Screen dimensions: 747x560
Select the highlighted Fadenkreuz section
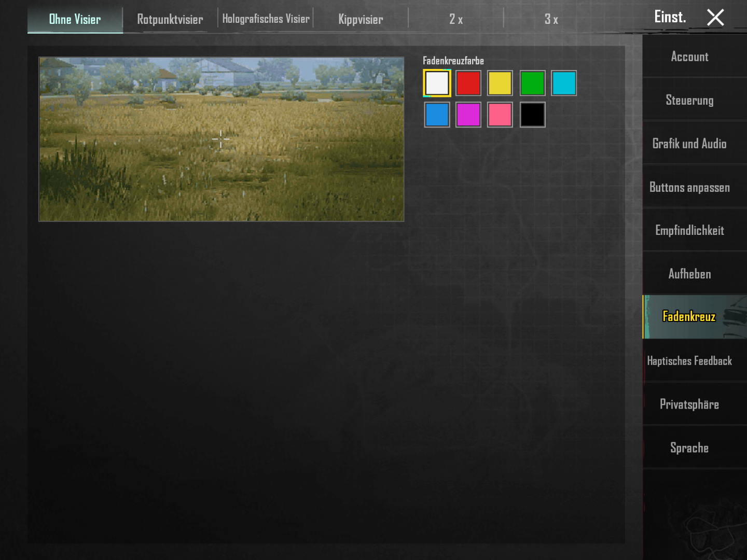click(x=688, y=316)
